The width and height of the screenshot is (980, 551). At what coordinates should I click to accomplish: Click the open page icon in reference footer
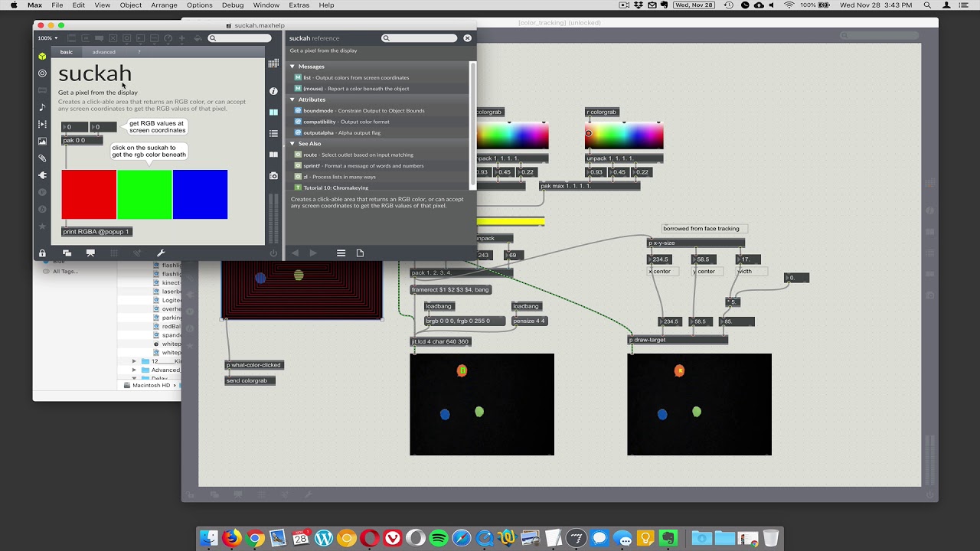pyautogui.click(x=360, y=253)
